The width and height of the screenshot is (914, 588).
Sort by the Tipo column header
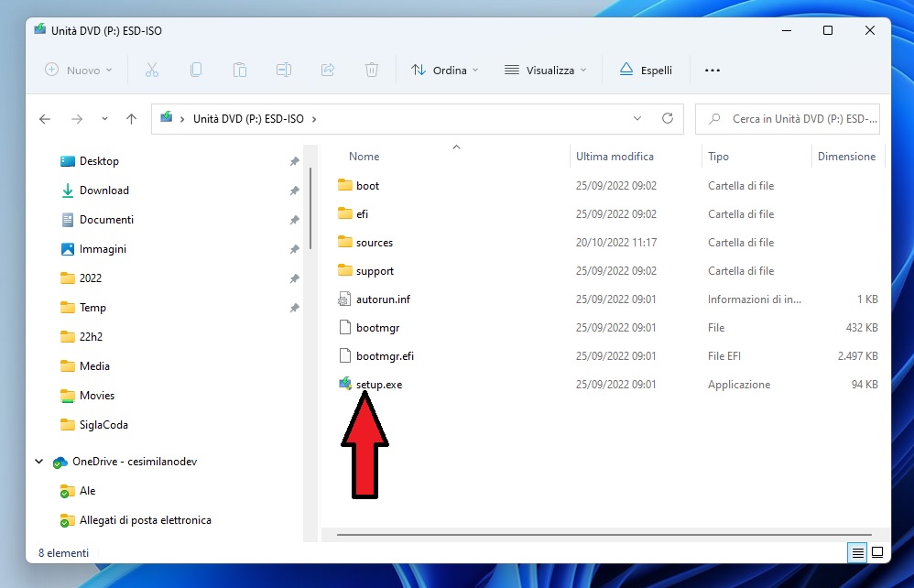pos(718,157)
